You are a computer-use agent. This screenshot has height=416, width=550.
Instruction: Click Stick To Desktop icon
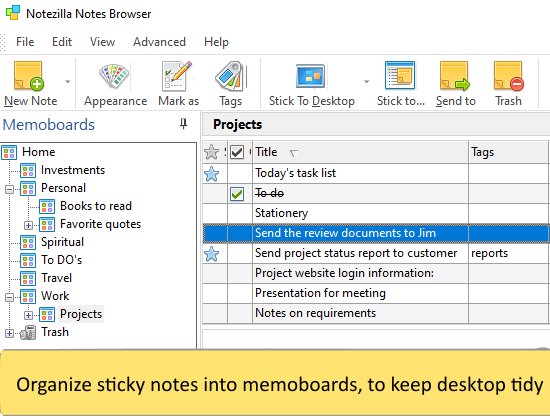[x=311, y=76]
